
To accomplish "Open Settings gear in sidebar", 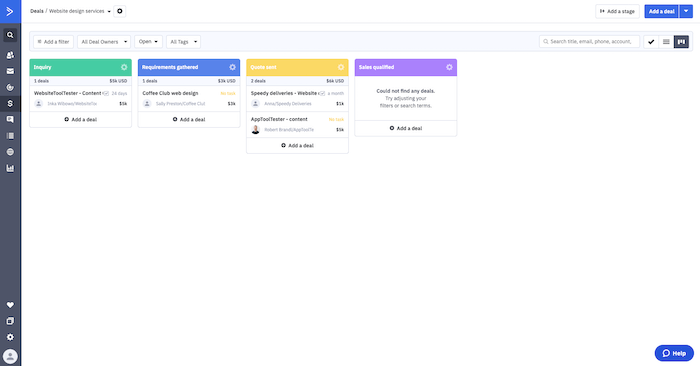I will tap(10, 337).
